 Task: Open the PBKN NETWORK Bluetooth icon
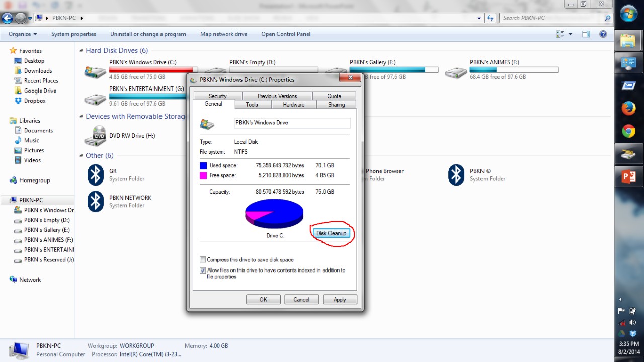[96, 201]
